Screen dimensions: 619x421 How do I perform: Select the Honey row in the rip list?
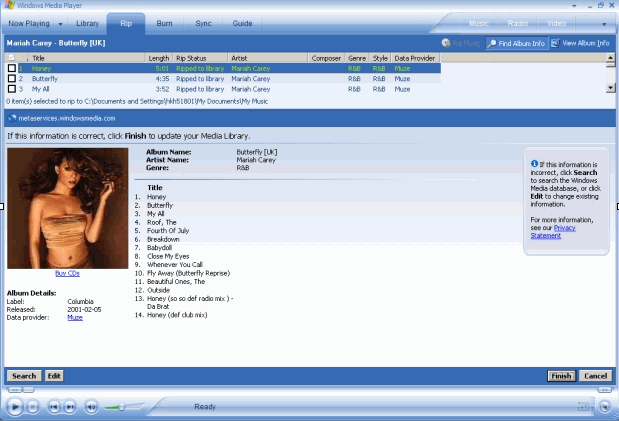point(229,68)
